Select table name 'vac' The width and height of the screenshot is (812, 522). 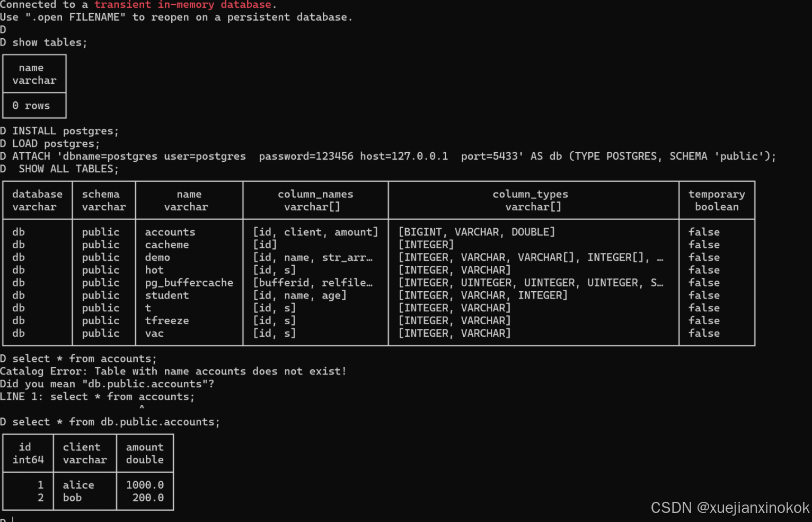pos(154,334)
